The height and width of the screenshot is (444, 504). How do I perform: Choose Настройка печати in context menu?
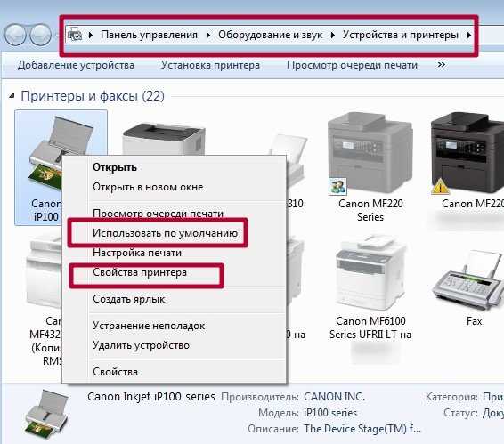(x=137, y=253)
